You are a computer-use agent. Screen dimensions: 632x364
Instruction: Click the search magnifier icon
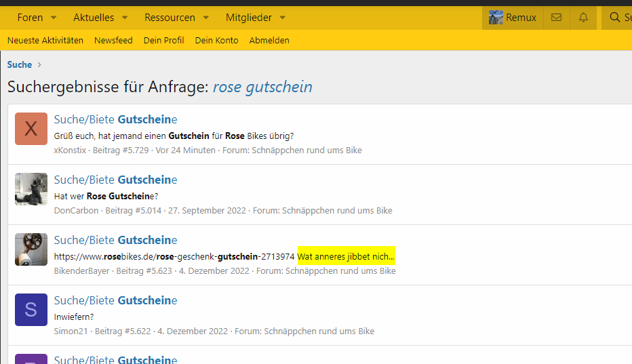click(614, 18)
